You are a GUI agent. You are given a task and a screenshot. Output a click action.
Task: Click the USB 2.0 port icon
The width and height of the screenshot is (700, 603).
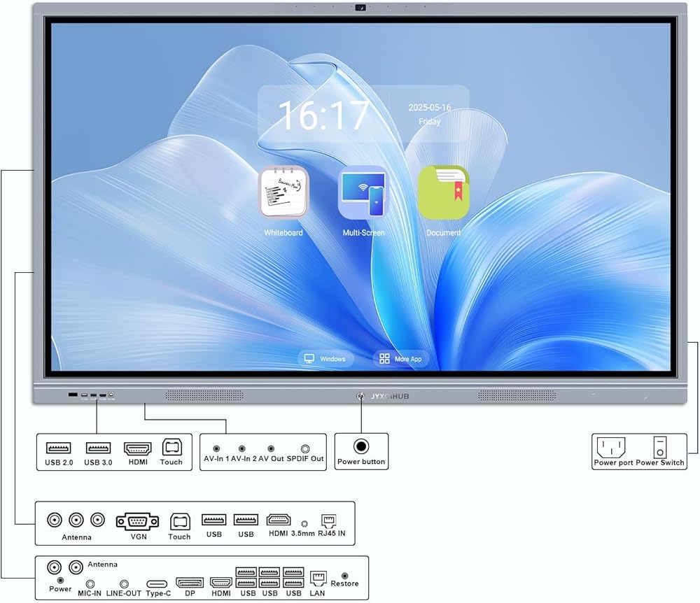click(58, 448)
